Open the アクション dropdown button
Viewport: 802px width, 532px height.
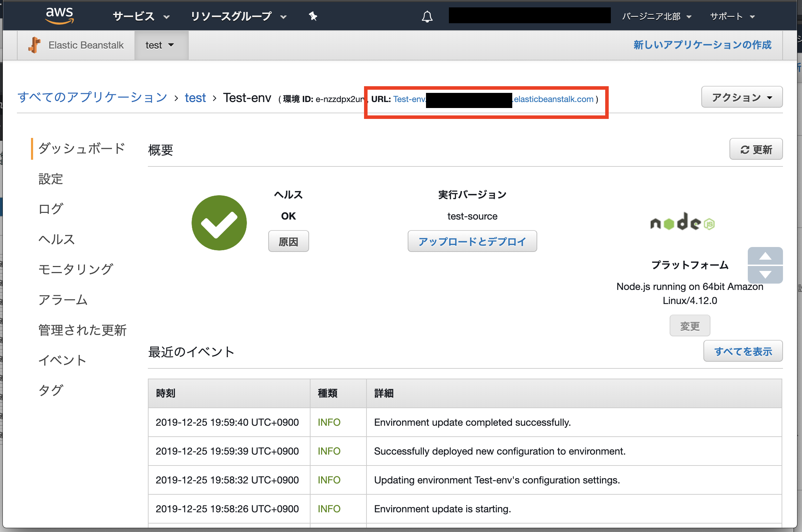coord(741,97)
